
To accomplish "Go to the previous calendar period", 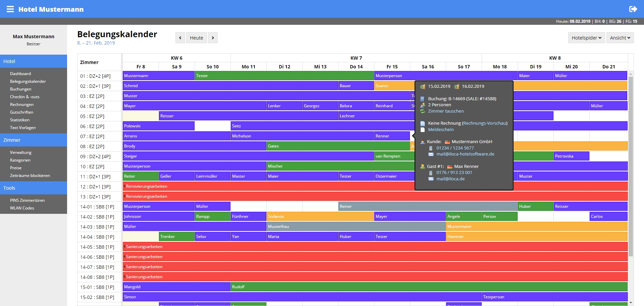I will [180, 38].
